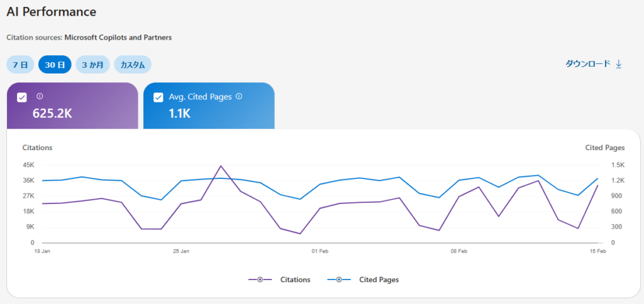
Task: Click the purple Citations legend marker
Action: (260, 280)
